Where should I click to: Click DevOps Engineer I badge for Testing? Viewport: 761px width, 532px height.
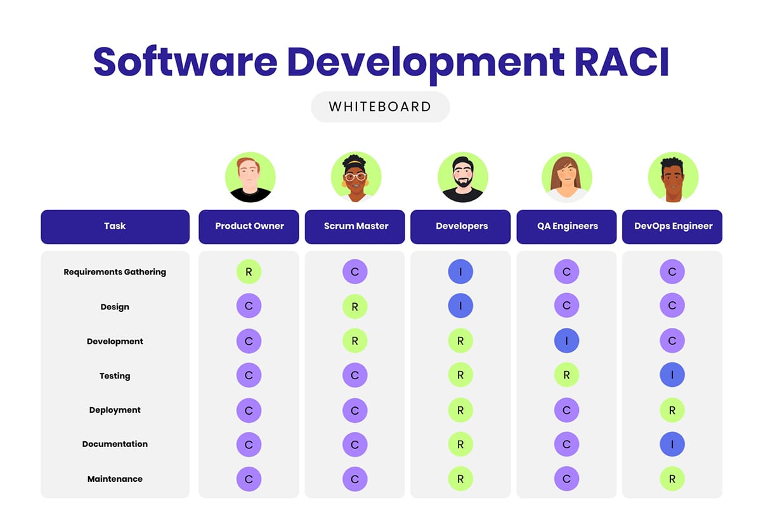672,375
